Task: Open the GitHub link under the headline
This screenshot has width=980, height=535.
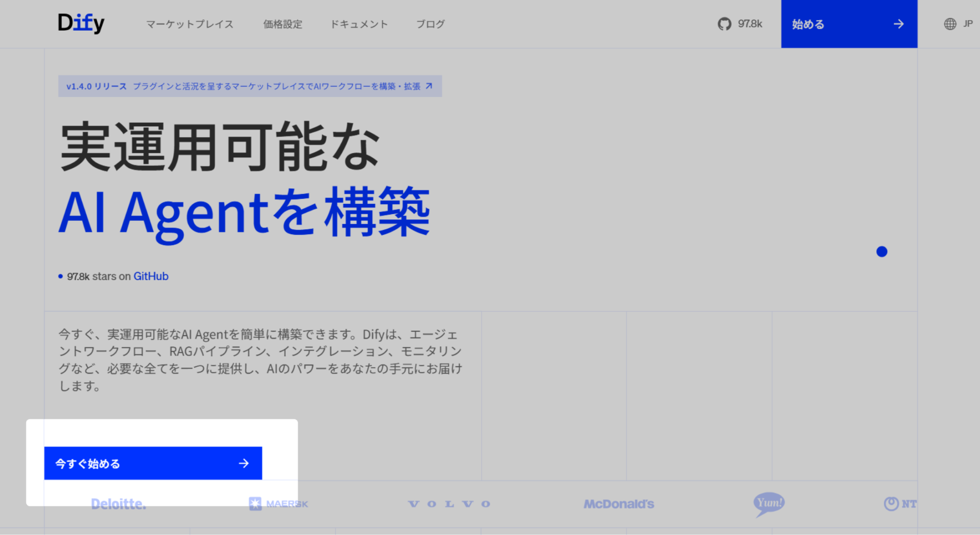Action: coord(150,276)
